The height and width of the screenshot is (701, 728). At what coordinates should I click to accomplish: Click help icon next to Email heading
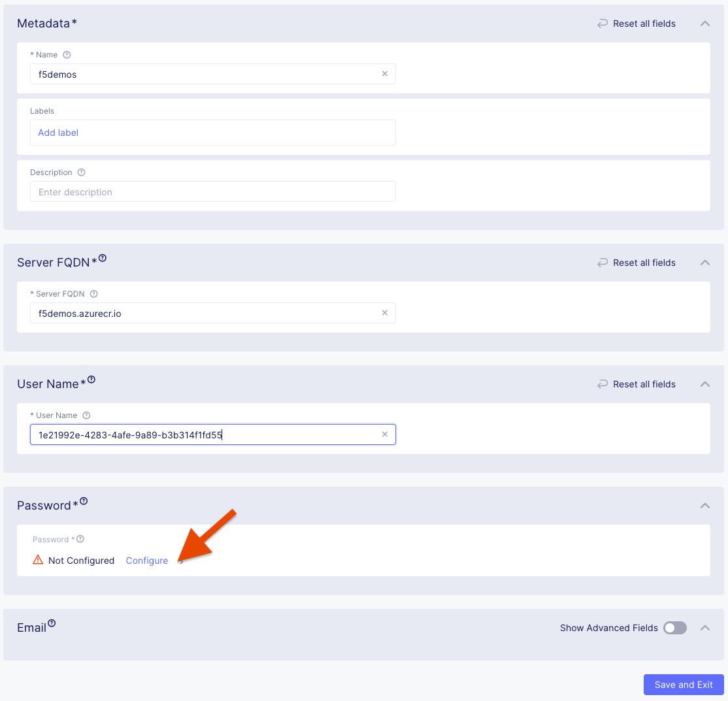pyautogui.click(x=52, y=623)
